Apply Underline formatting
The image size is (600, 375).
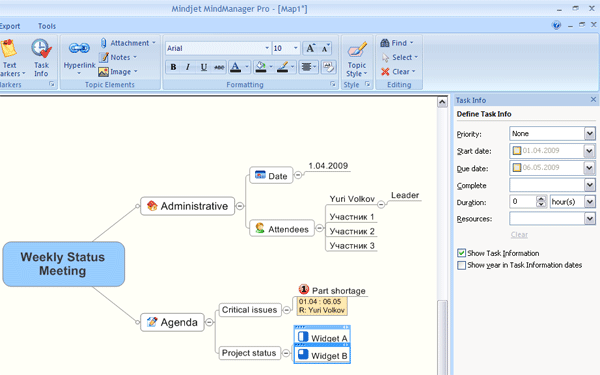click(204, 67)
